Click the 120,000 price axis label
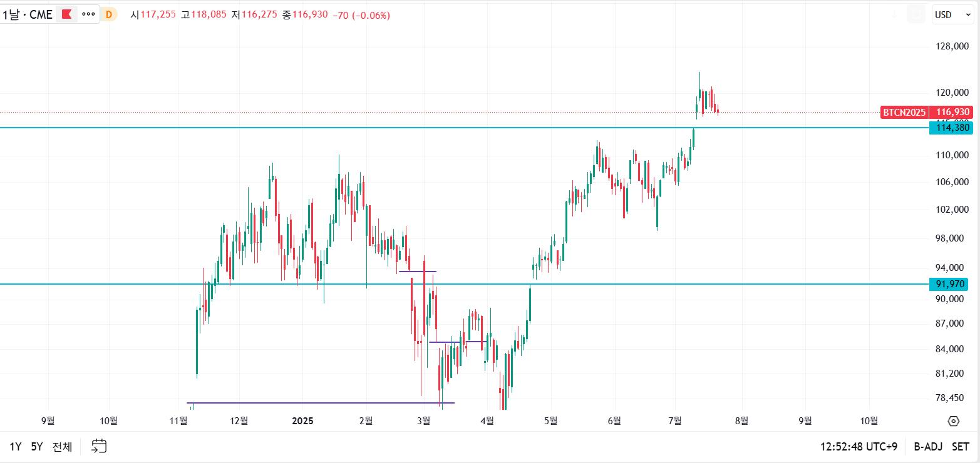This screenshot has height=463, width=980. pyautogui.click(x=952, y=93)
